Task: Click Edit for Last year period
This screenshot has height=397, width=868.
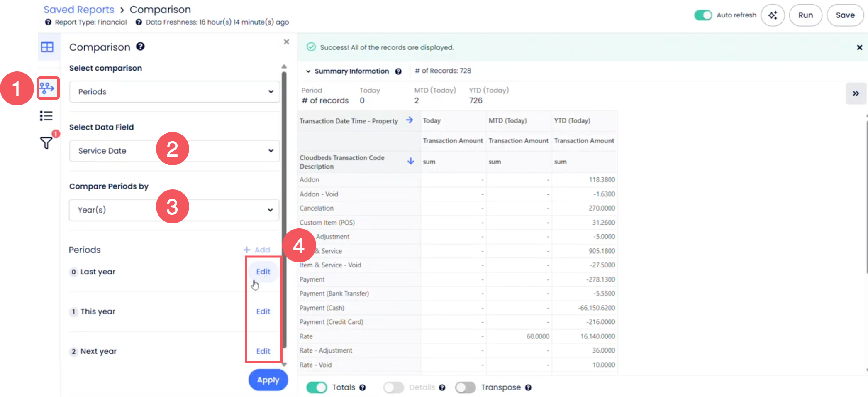Action: click(x=263, y=272)
